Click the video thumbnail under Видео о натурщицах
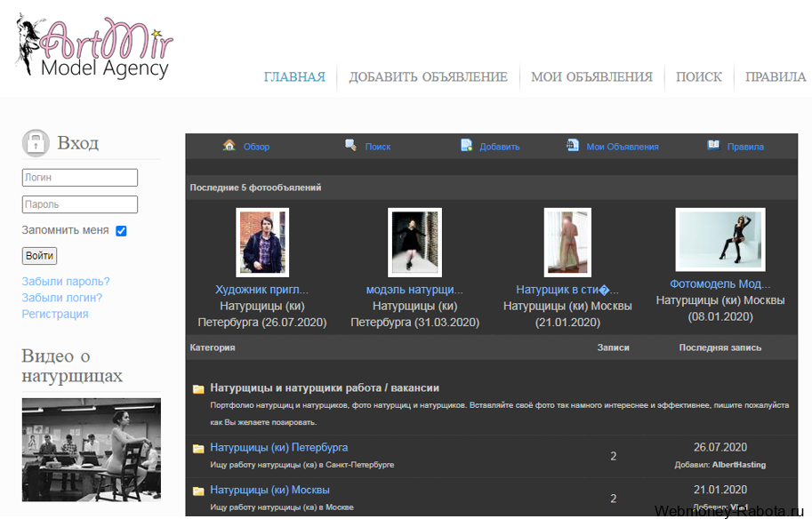812x527 pixels. click(x=92, y=450)
